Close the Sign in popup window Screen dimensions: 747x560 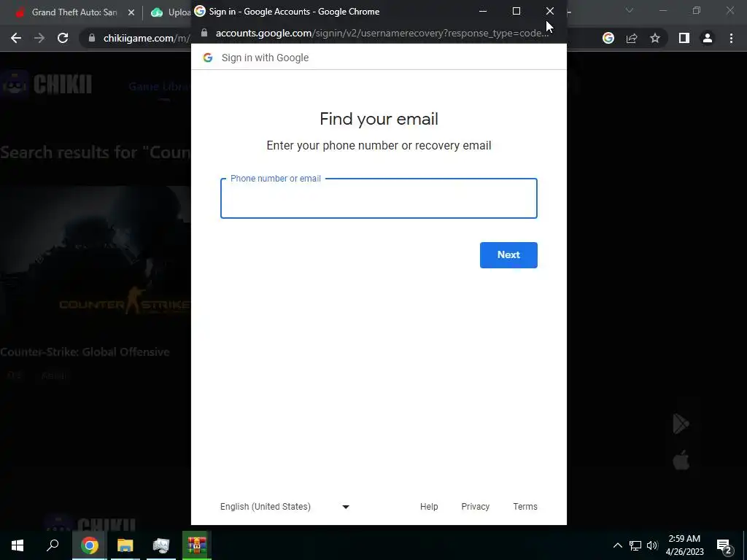point(550,11)
